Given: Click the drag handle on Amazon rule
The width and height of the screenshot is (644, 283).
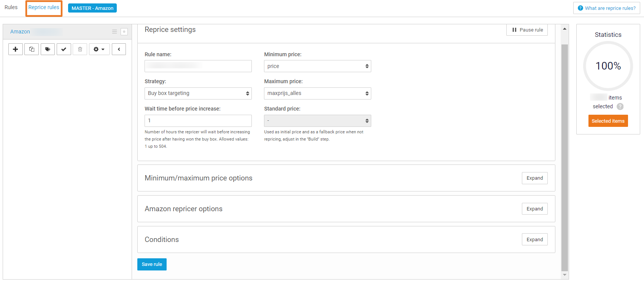Looking at the screenshot, I should pyautogui.click(x=114, y=32).
